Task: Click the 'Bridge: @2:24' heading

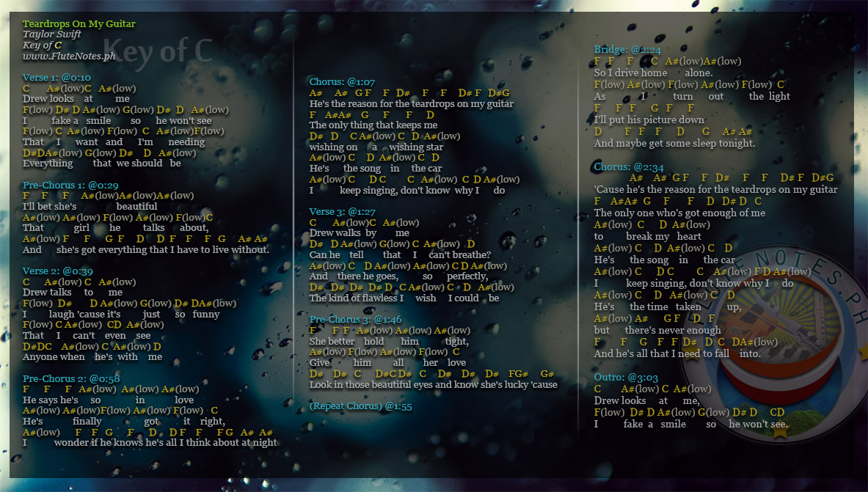Action: 627,50
